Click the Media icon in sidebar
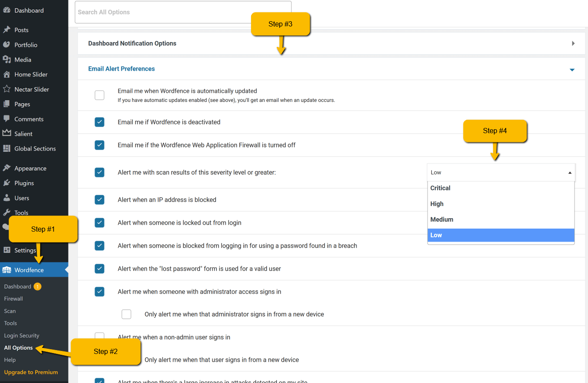The image size is (588, 383). point(7,59)
